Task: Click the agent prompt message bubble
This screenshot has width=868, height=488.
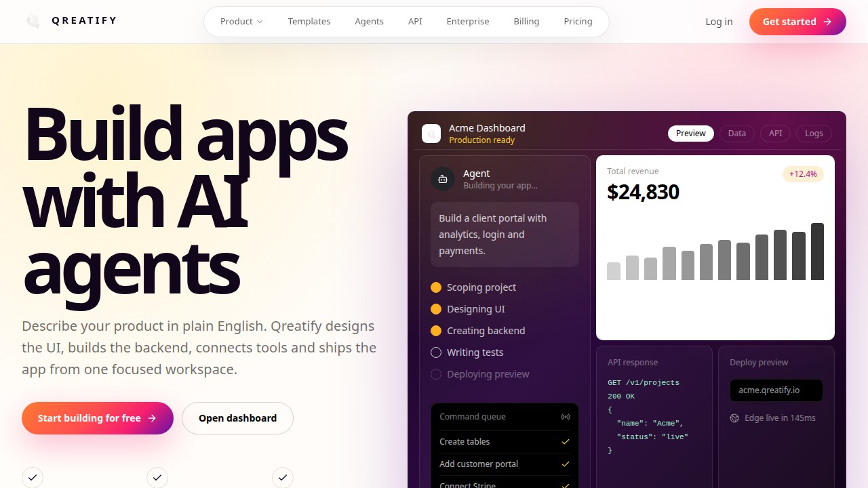Action: coord(505,235)
